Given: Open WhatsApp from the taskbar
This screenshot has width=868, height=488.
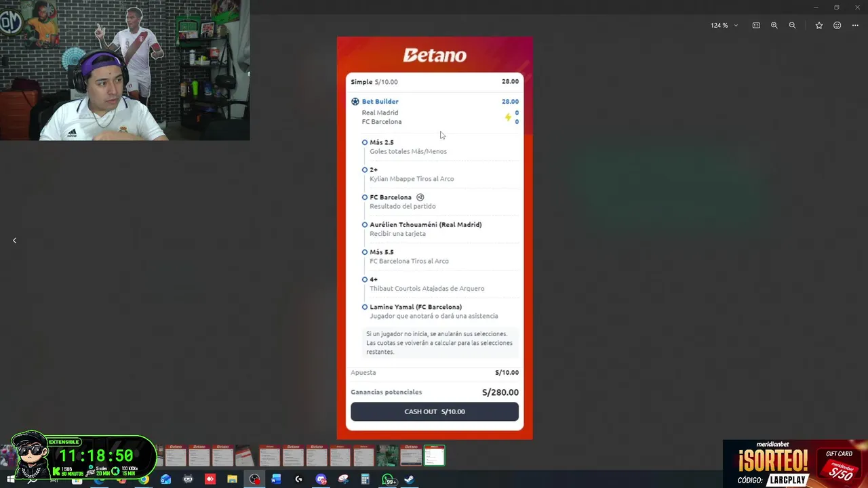Looking at the screenshot, I should click(388, 479).
